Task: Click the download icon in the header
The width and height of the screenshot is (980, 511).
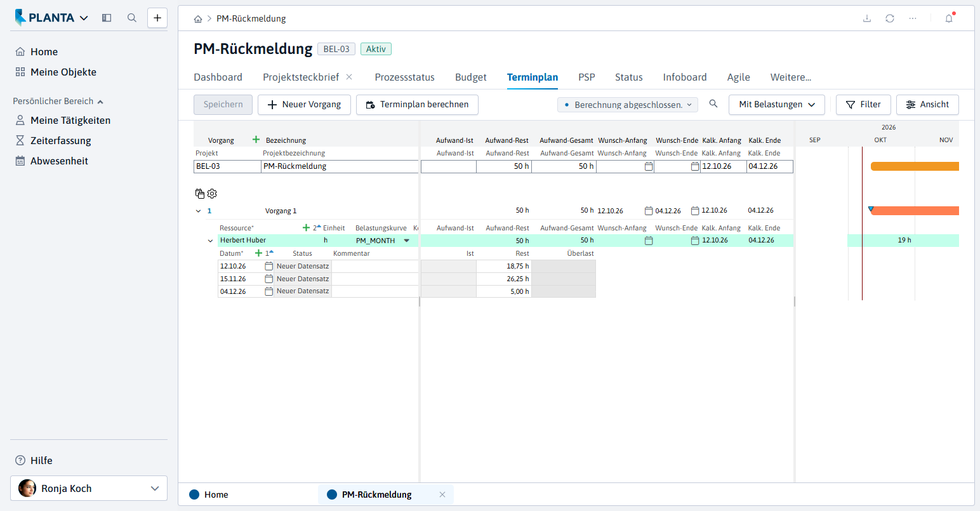Action: (x=867, y=18)
